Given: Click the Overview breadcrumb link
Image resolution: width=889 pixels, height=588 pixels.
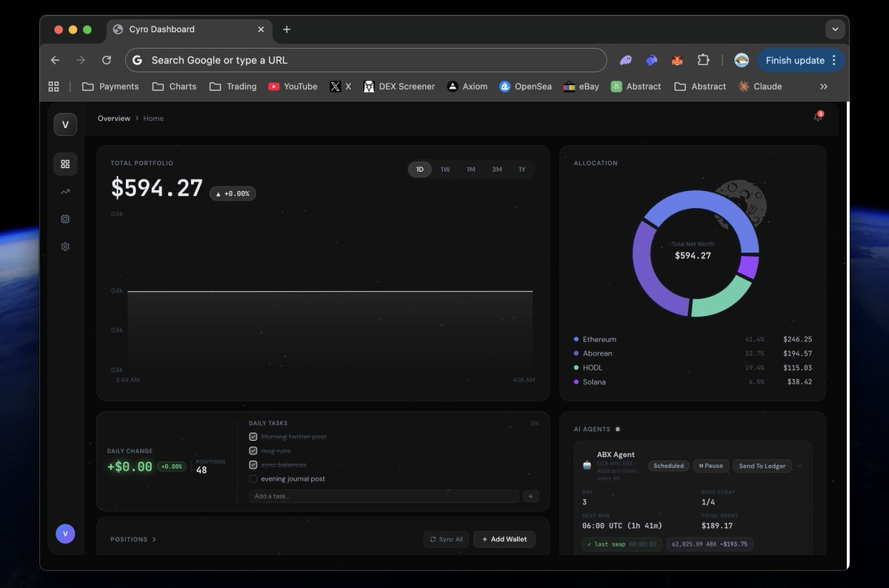Looking at the screenshot, I should pyautogui.click(x=114, y=118).
